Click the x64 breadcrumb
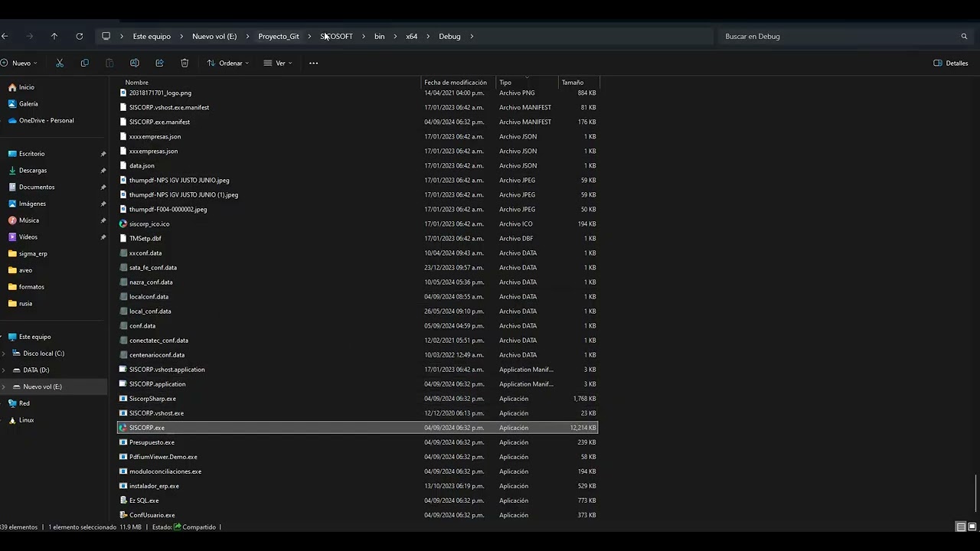 pos(412,36)
